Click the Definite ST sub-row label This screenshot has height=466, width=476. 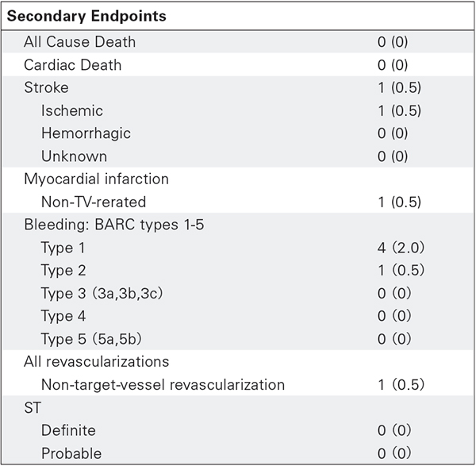pos(68,430)
